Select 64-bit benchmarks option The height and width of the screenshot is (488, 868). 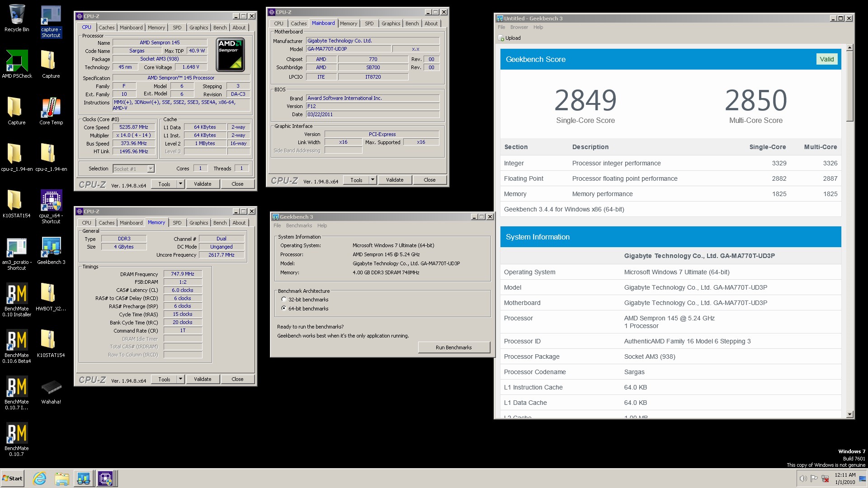[x=284, y=309]
